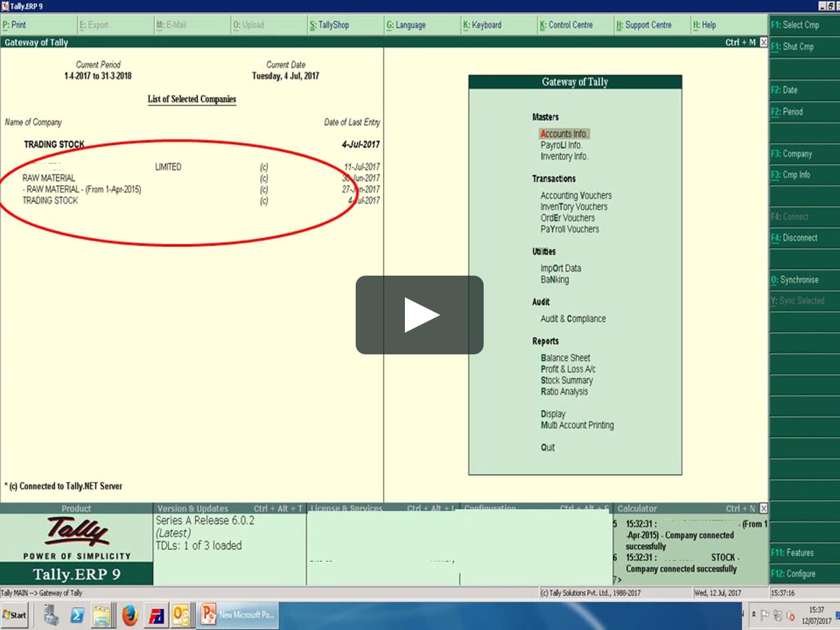Select Import Data under Utilities
This screenshot has width=840, height=630.
click(560, 268)
